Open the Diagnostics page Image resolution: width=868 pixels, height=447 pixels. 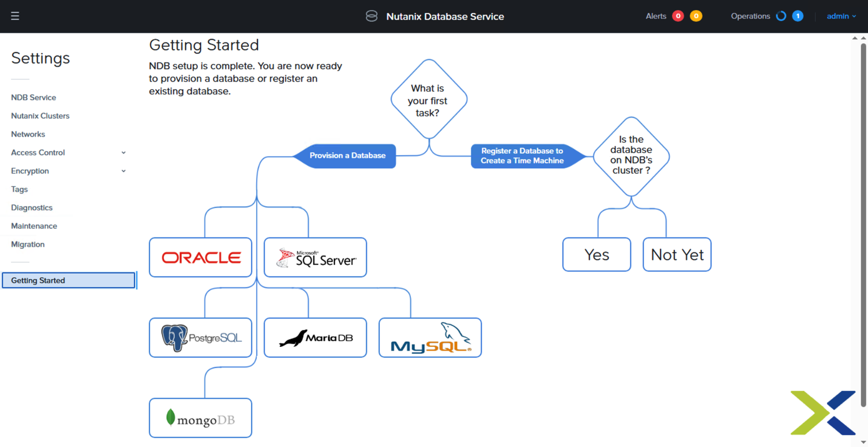tap(32, 207)
